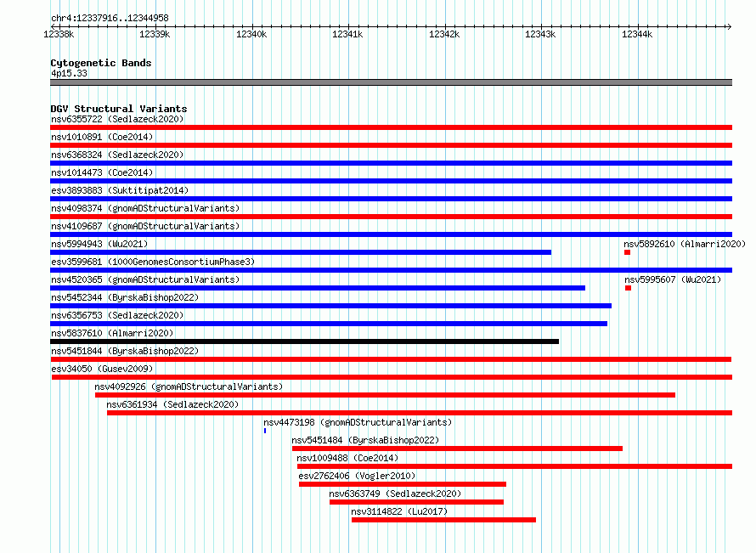Click red bar of esv2762406 (Vogler2010)

(x=403, y=484)
